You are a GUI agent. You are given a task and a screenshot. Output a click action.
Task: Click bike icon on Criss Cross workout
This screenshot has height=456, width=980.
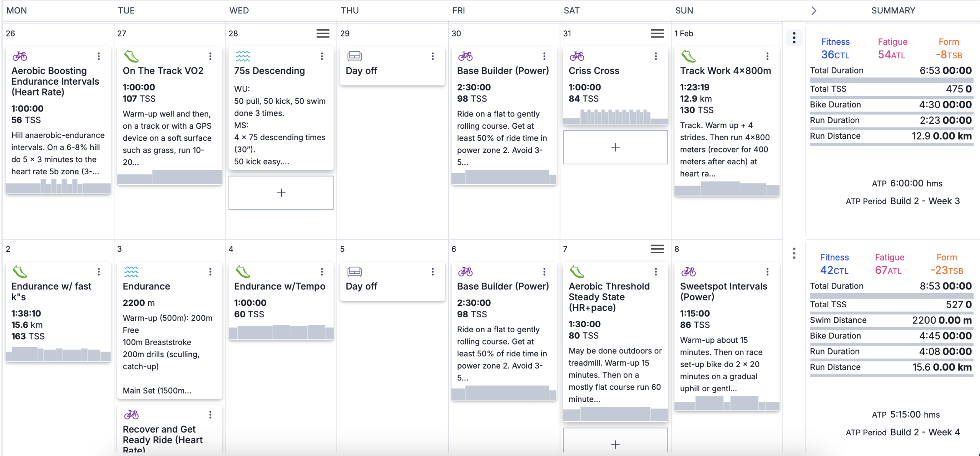coord(577,56)
